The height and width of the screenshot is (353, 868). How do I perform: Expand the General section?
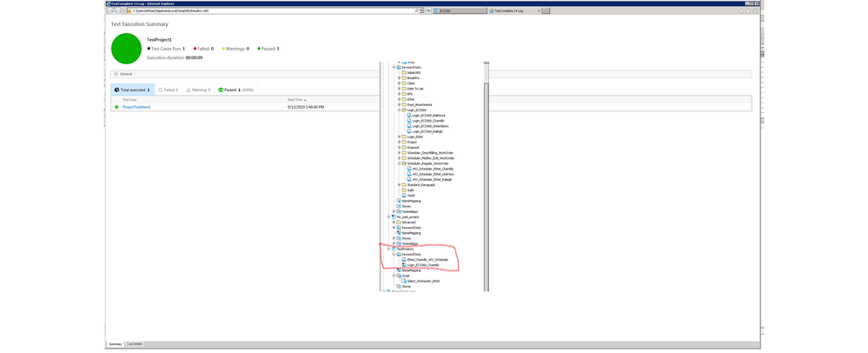click(x=116, y=74)
